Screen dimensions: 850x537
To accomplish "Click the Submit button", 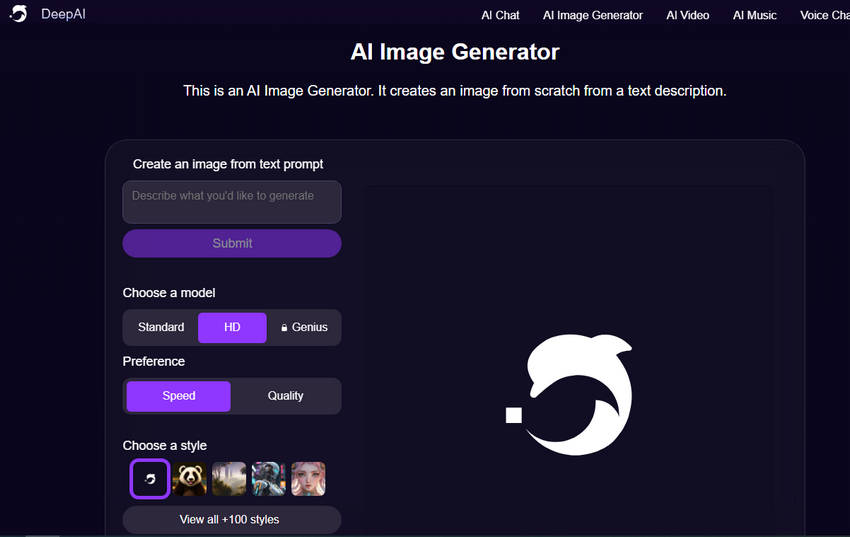I will pyautogui.click(x=232, y=243).
